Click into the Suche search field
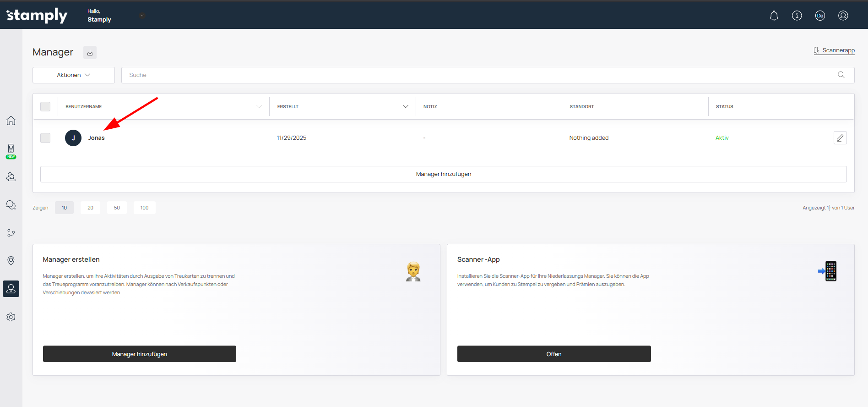This screenshot has width=868, height=407. 476,75
